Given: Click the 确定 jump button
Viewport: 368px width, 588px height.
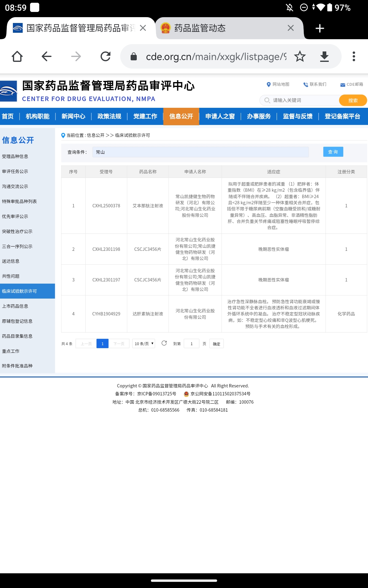Looking at the screenshot, I should tap(217, 344).
